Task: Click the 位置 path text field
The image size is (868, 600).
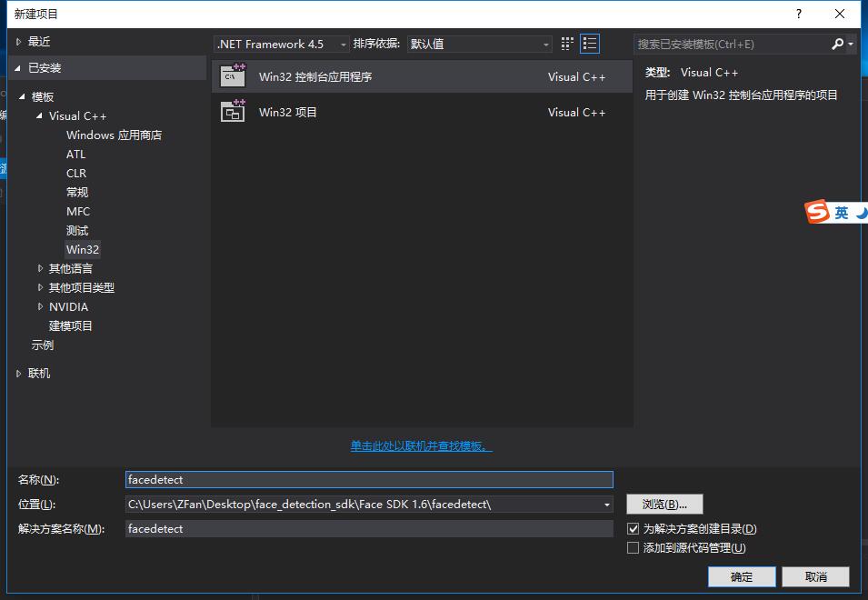Action: coord(364,505)
